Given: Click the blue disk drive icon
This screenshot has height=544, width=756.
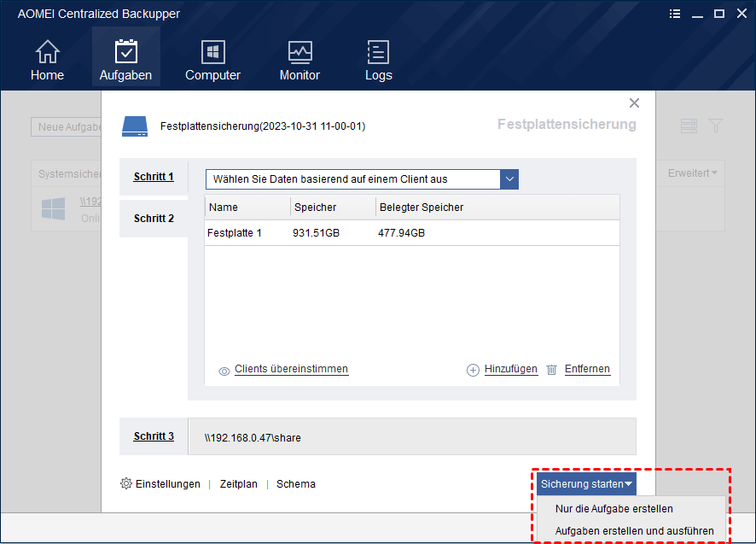Looking at the screenshot, I should [135, 126].
